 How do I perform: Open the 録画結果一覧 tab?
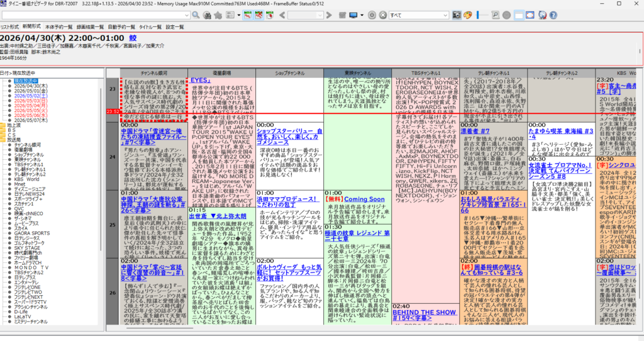coord(91,27)
